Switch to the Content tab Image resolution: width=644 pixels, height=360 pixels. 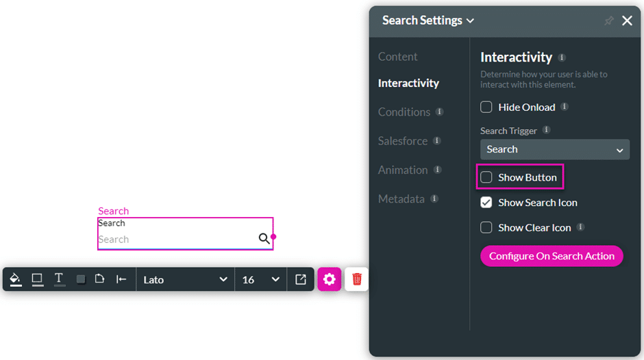click(397, 57)
